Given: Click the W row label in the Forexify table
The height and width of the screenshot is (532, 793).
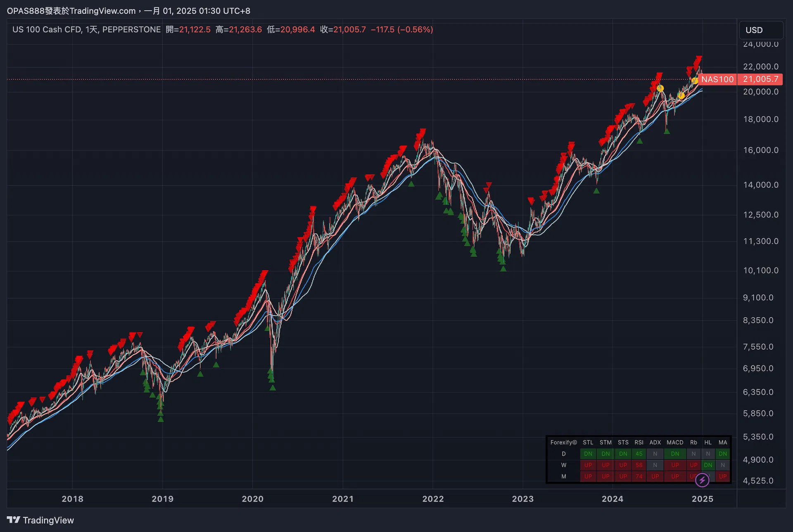Looking at the screenshot, I should click(x=564, y=465).
